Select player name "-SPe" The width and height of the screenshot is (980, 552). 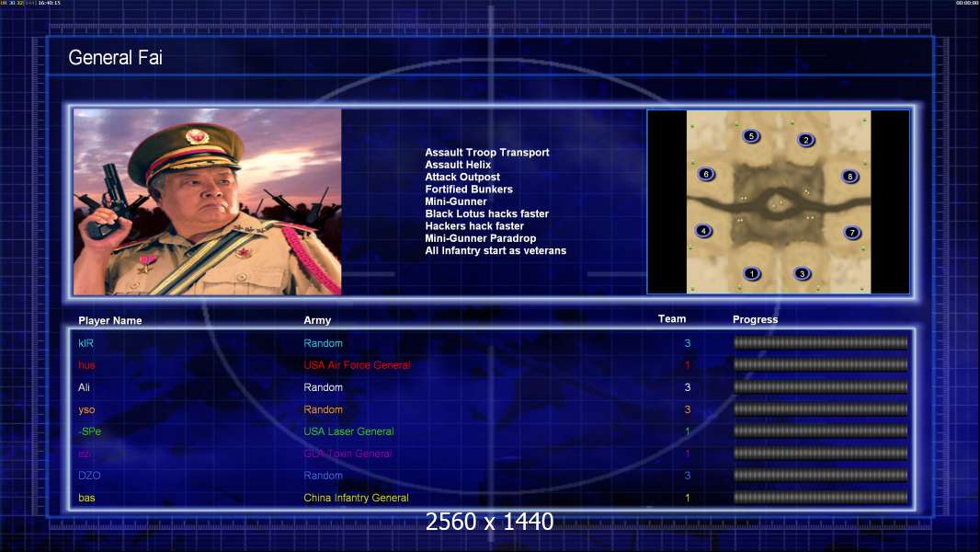tap(89, 431)
